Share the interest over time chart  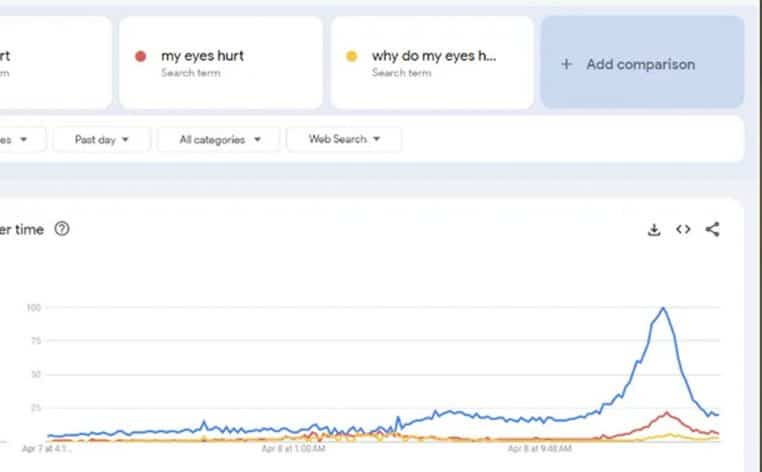712,229
